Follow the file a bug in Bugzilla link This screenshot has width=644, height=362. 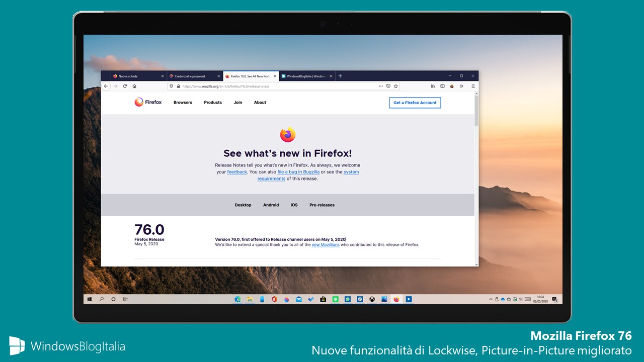[x=298, y=172]
